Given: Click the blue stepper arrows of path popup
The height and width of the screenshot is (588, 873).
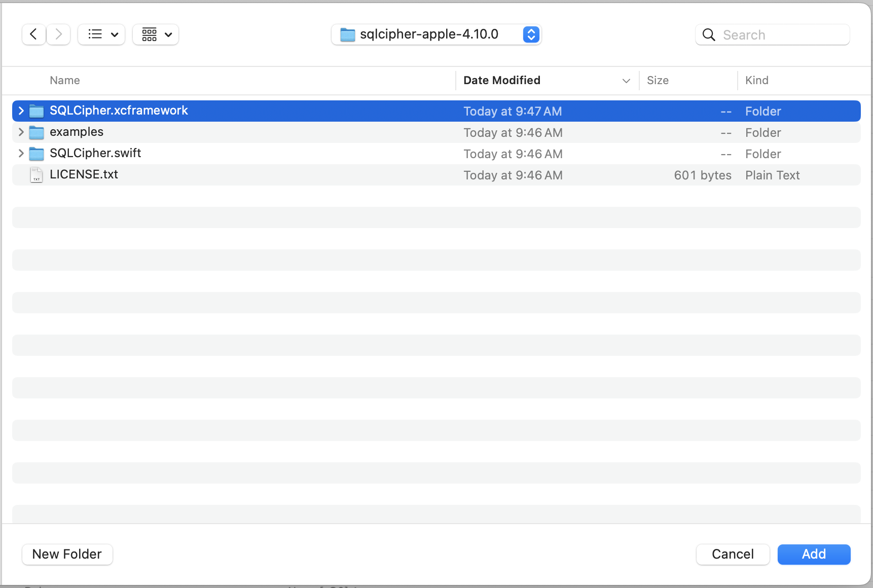Looking at the screenshot, I should pyautogui.click(x=531, y=34).
